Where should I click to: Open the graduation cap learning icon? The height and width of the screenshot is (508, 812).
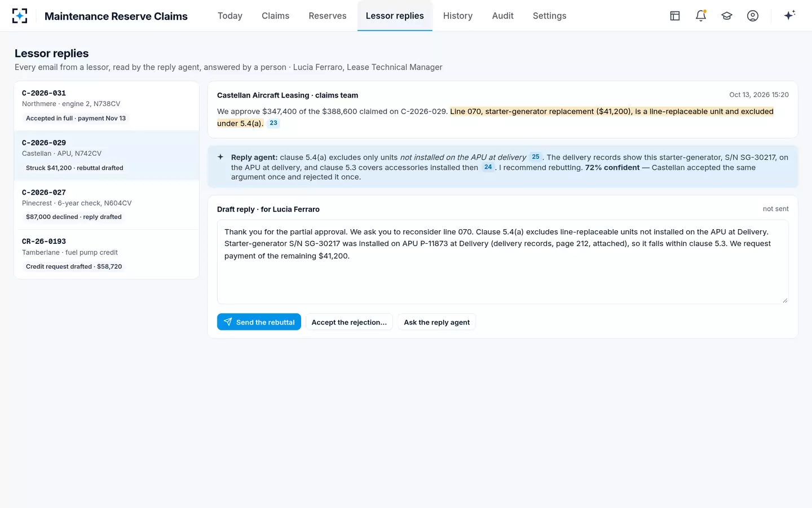[727, 16]
